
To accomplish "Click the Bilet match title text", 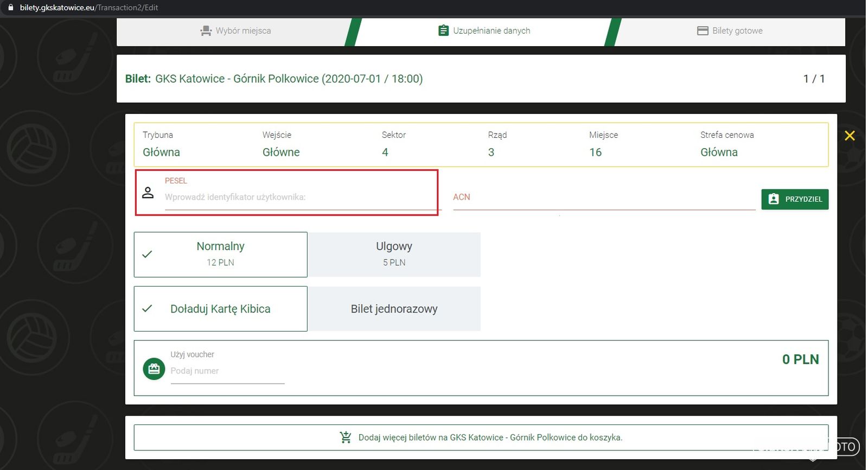I will tap(274, 79).
